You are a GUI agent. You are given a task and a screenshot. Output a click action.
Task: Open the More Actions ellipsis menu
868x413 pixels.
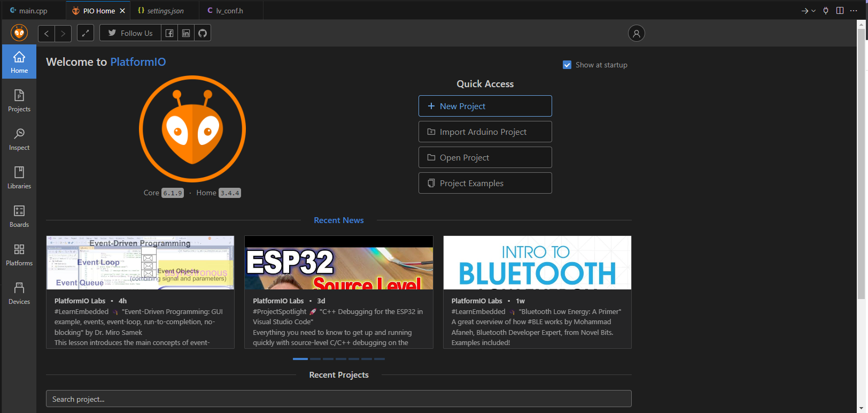tap(854, 11)
